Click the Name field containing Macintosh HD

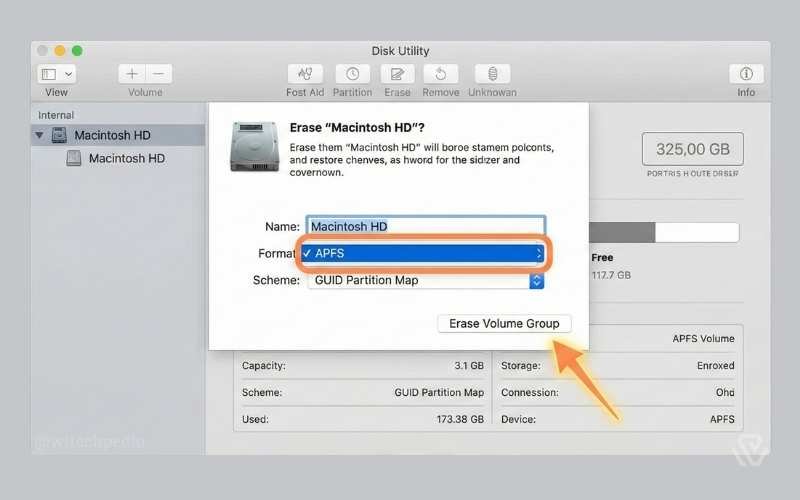tap(426, 226)
